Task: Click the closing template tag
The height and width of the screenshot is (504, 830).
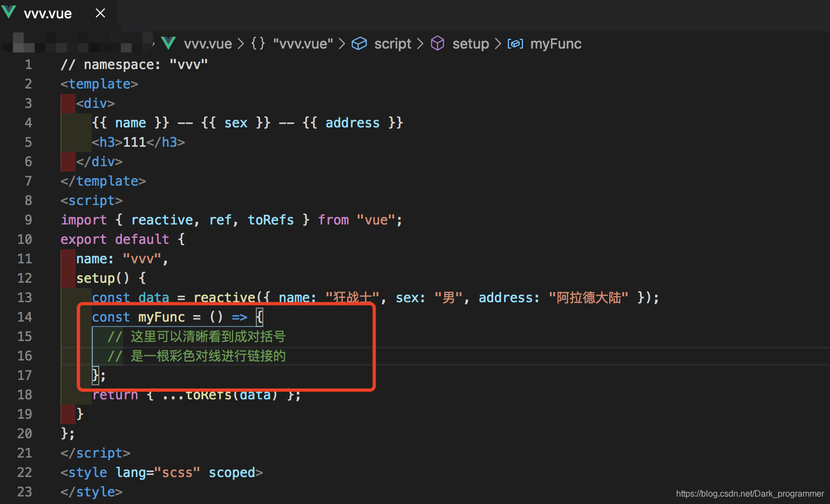Action: click(x=103, y=181)
